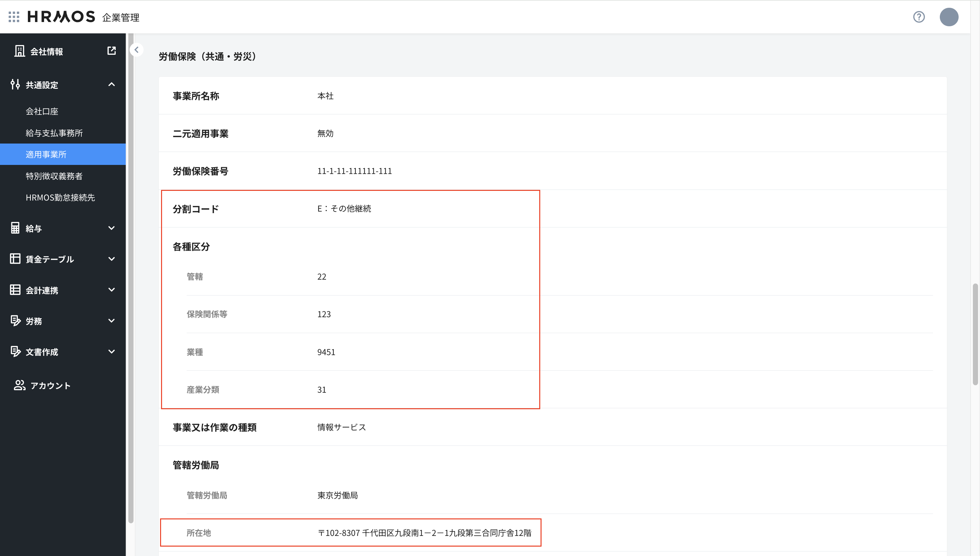Select the 給与支払事務所 menu item
Viewport: 980px width, 556px height.
click(54, 133)
